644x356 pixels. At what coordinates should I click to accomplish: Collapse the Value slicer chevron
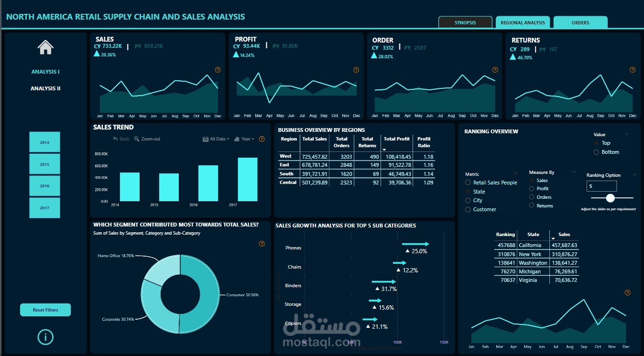point(627,134)
